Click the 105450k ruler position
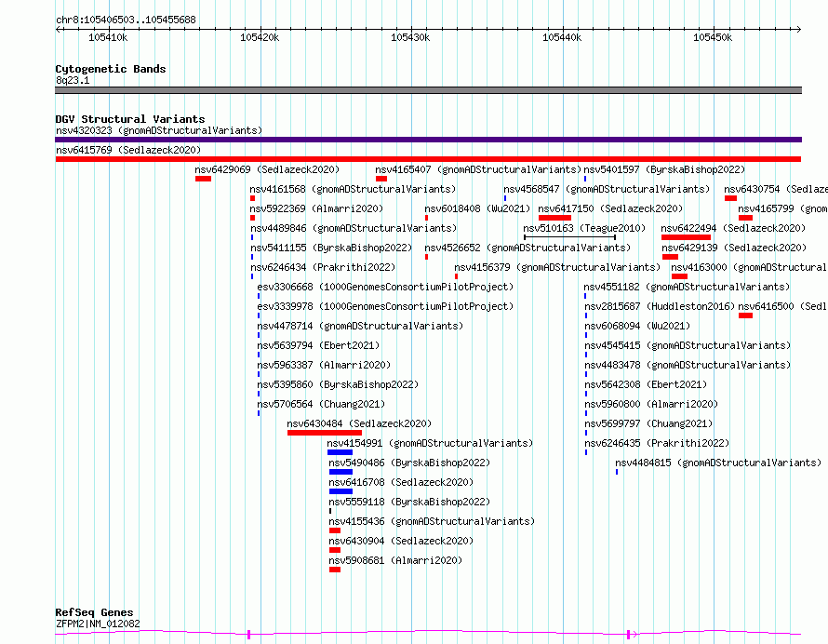 tap(713, 37)
